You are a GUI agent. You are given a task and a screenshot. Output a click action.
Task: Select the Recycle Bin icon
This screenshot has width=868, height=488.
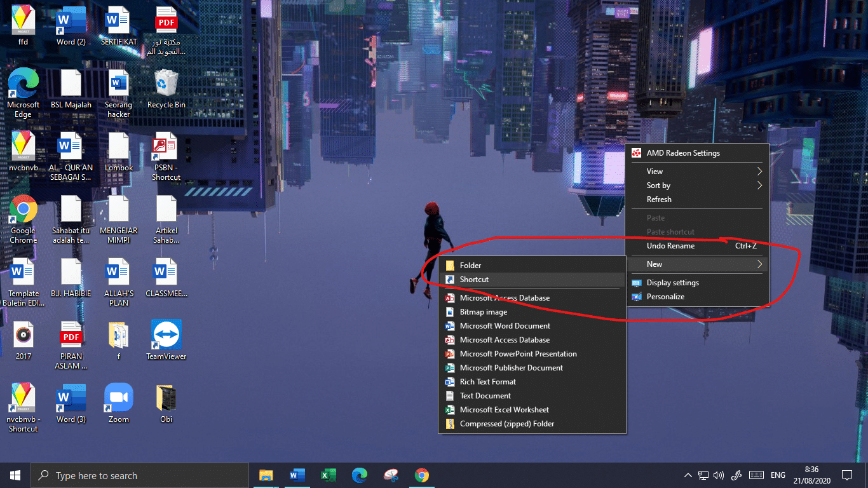point(166,89)
